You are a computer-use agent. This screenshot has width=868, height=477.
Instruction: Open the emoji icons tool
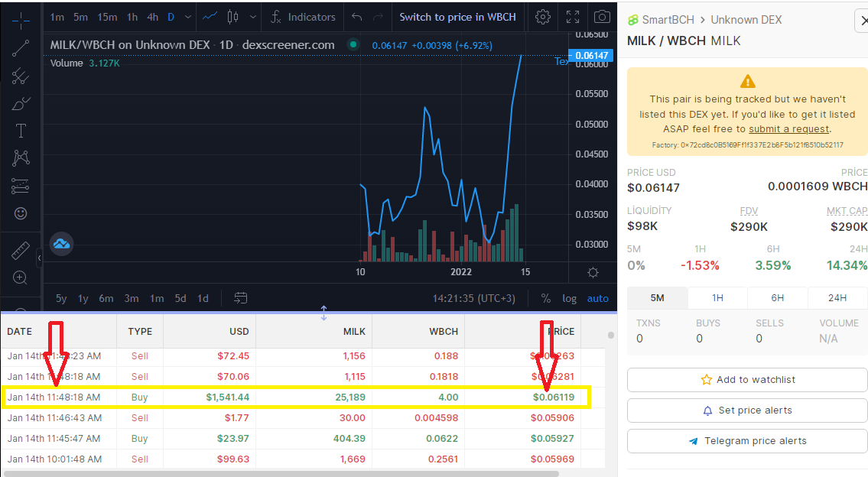(21, 213)
